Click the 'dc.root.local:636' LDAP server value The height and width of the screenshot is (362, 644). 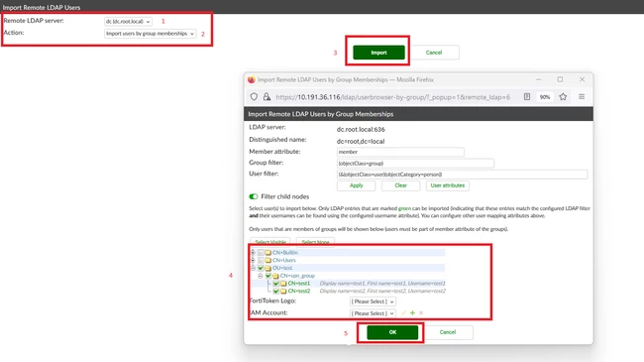click(361, 129)
